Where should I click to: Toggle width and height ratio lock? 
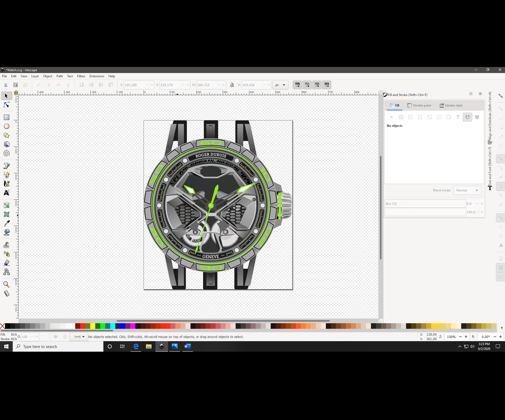pos(232,85)
